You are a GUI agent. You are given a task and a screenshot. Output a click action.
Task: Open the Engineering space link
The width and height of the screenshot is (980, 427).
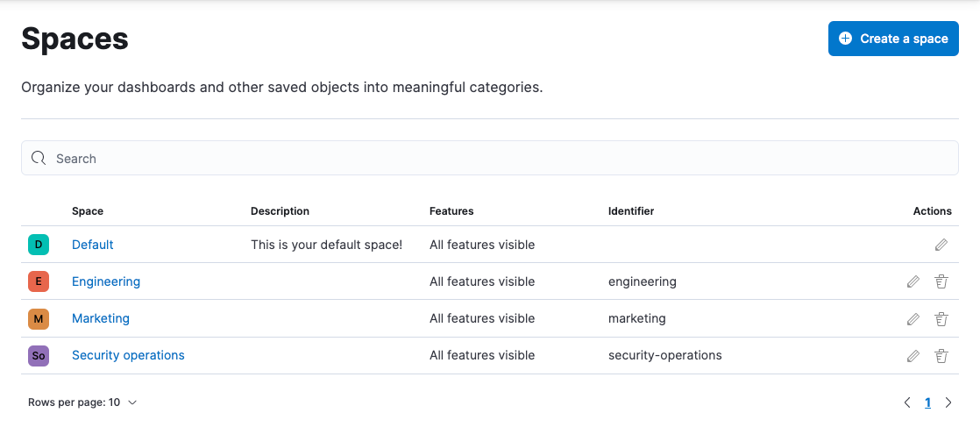(106, 281)
